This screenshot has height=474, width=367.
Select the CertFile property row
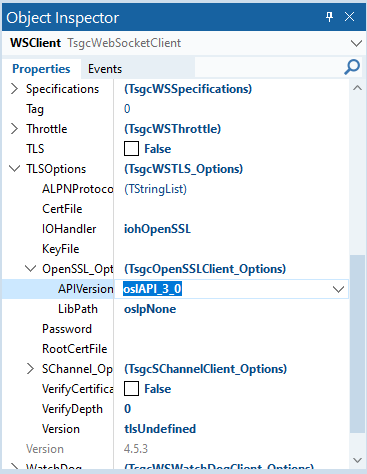point(176,209)
